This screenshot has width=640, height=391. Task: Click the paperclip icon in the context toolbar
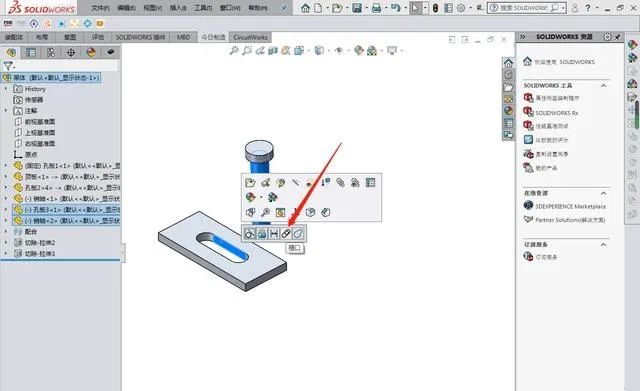click(340, 182)
